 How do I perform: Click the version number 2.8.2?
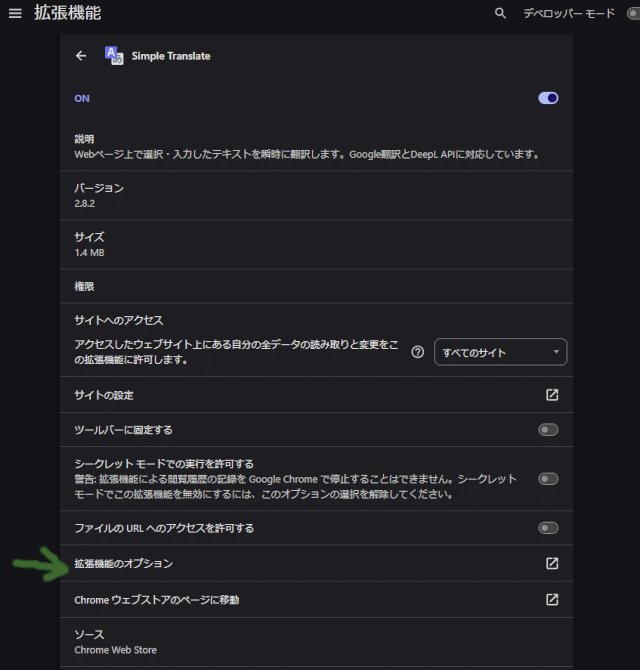(x=85, y=203)
